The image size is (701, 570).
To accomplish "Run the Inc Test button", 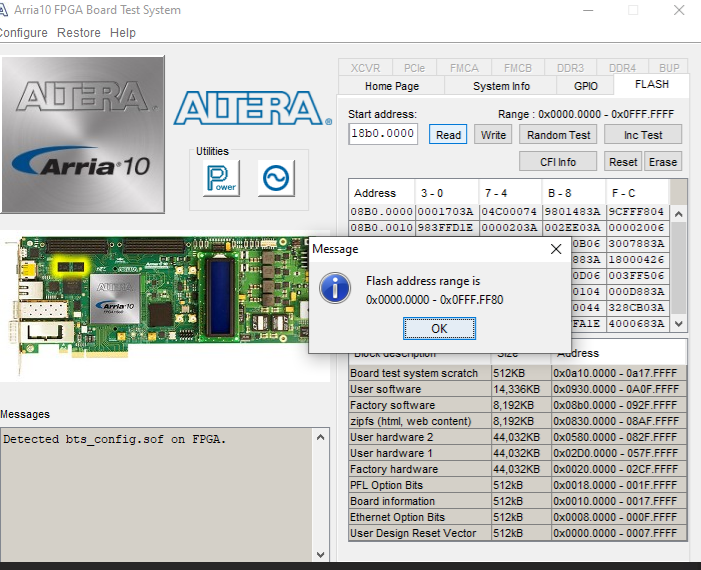I will point(643,135).
